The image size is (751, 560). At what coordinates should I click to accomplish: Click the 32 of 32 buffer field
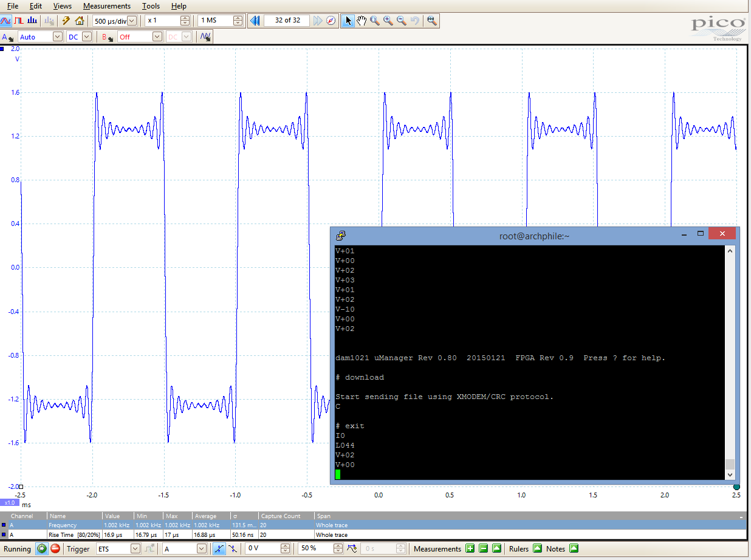(x=287, y=21)
